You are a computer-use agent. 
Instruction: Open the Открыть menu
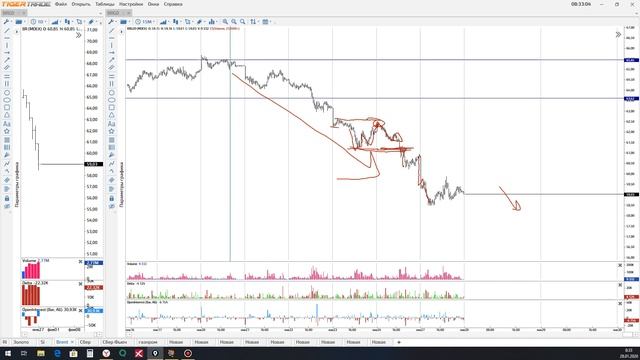[x=81, y=4]
